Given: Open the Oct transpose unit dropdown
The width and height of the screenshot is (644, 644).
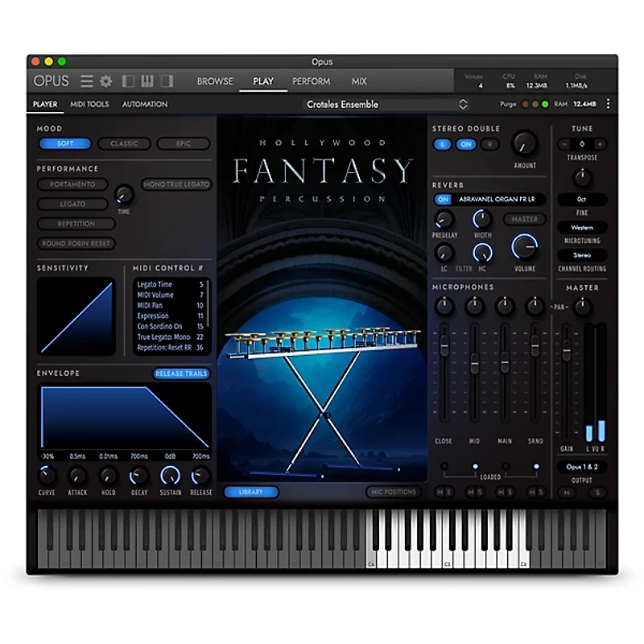Looking at the screenshot, I should [581, 199].
